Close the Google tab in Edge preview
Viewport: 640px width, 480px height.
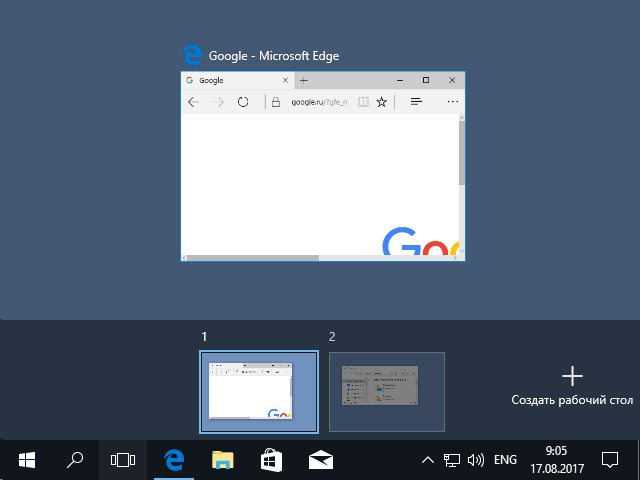pyautogui.click(x=285, y=80)
